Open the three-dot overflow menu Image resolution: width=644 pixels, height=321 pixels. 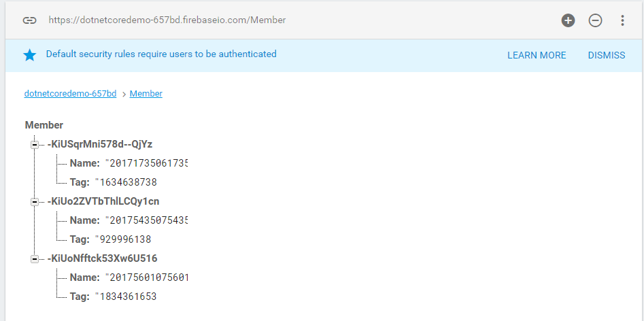point(622,20)
